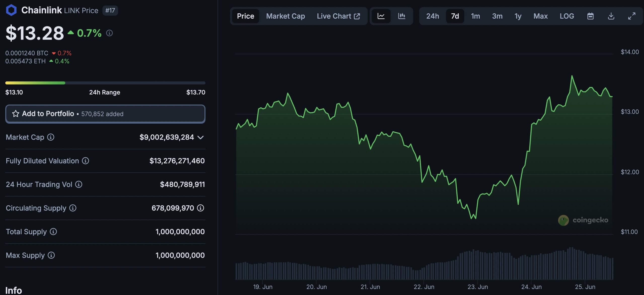
Task: Switch to the candlestick chart icon
Action: pos(401,16)
